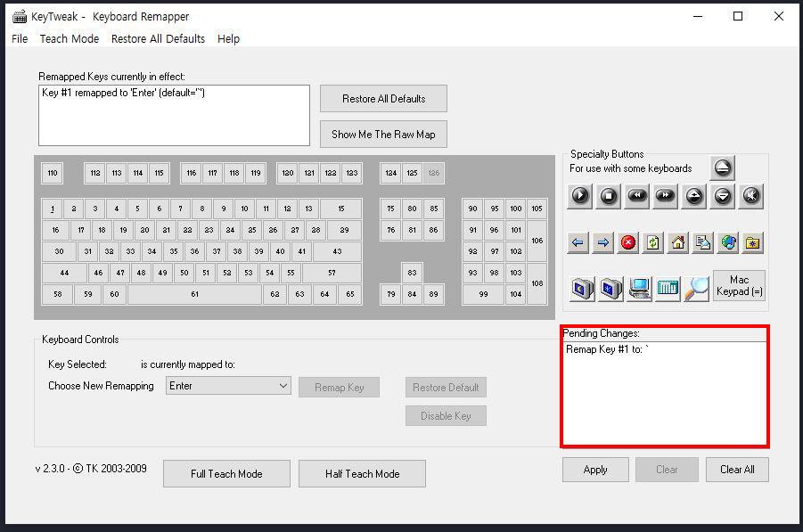Select keyboard key number 43

point(337,251)
